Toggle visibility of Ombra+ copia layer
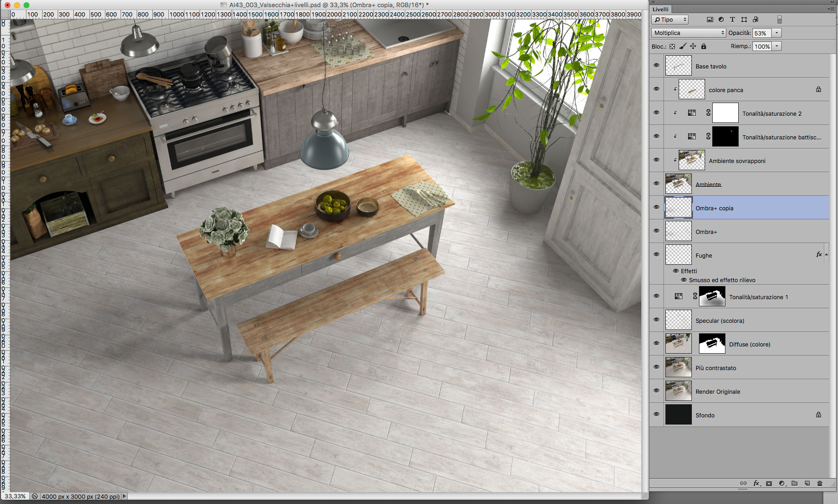This screenshot has width=838, height=504. pyautogui.click(x=656, y=208)
